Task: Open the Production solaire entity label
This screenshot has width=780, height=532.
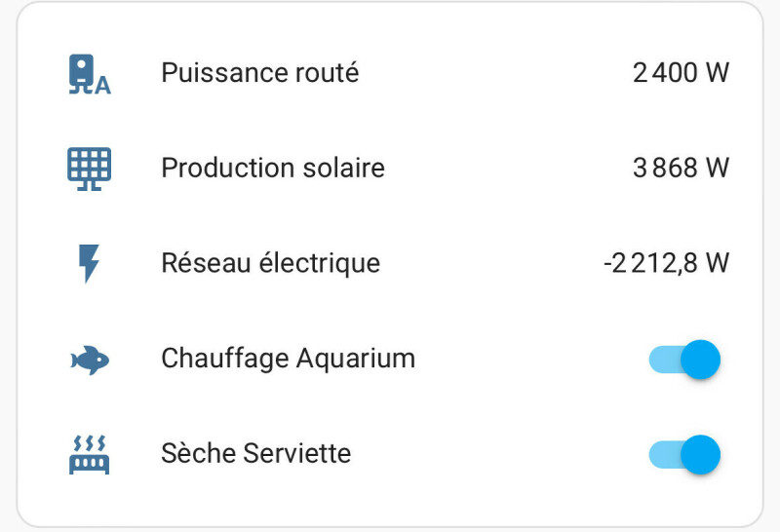Action: pos(272,168)
